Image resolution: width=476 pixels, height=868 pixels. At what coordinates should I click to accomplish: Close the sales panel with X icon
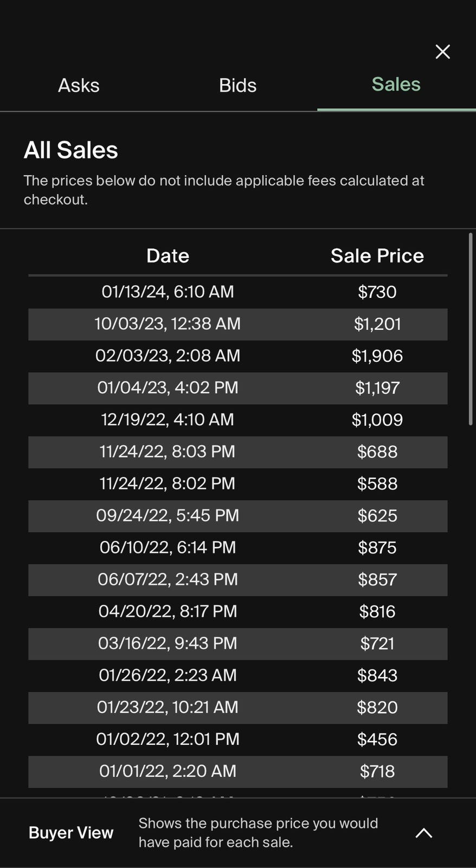pyautogui.click(x=442, y=52)
